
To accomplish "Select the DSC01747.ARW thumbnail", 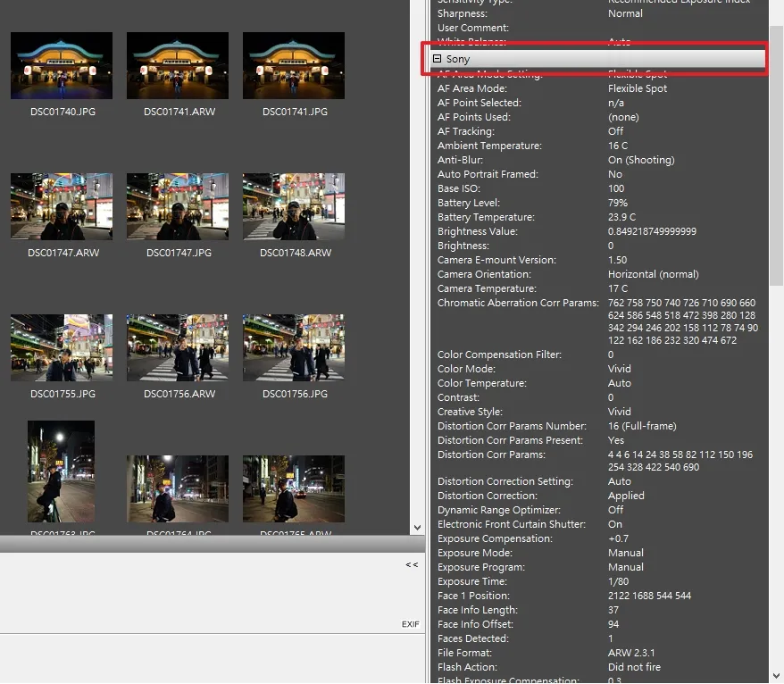I will point(62,206).
